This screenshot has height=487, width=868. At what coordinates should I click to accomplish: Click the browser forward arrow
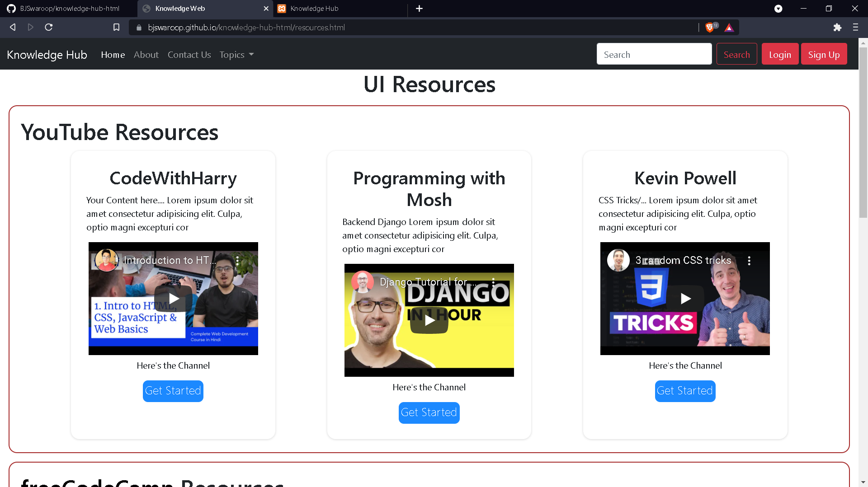coord(30,27)
